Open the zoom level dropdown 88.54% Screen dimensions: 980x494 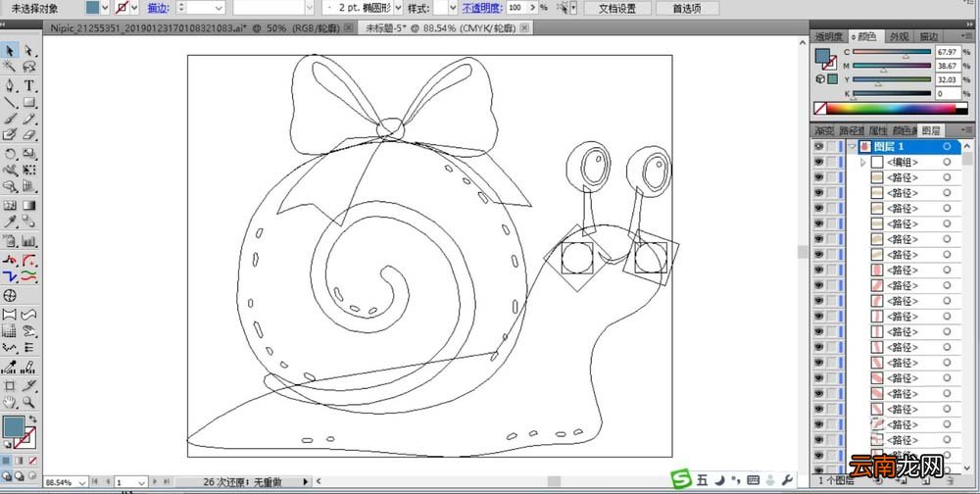[x=82, y=482]
